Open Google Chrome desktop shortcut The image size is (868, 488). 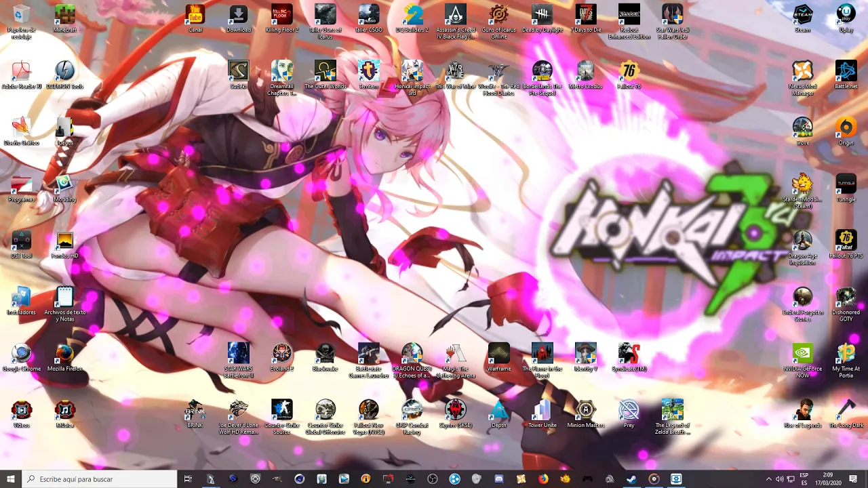click(x=22, y=357)
